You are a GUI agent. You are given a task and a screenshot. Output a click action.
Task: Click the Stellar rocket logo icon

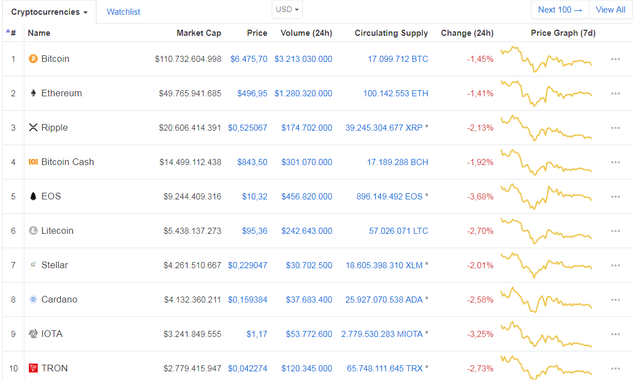(33, 265)
